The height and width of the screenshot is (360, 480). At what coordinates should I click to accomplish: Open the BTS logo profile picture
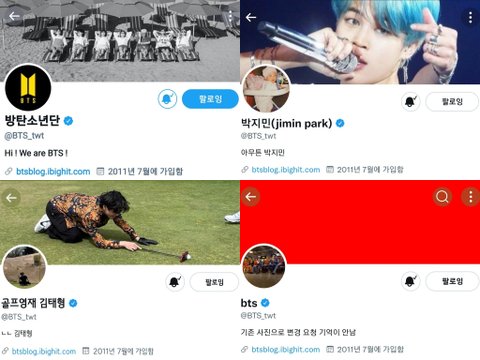coord(28,88)
